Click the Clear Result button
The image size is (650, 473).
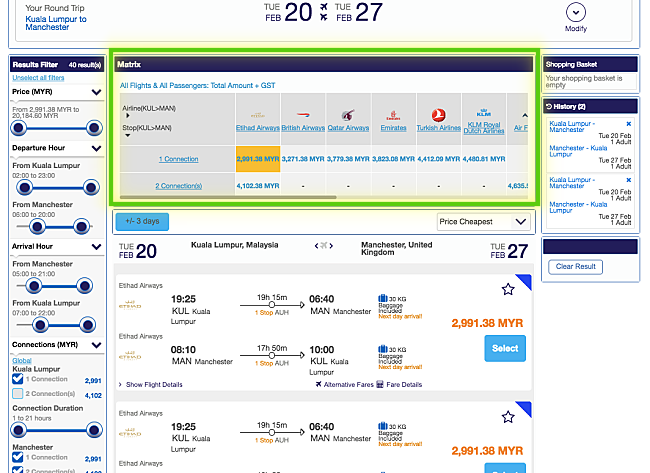pyautogui.click(x=575, y=267)
